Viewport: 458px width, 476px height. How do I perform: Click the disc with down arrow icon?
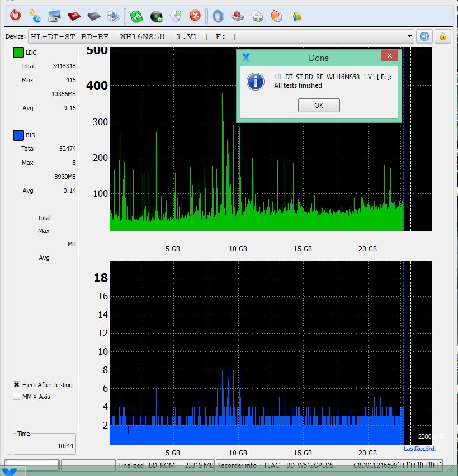257,16
